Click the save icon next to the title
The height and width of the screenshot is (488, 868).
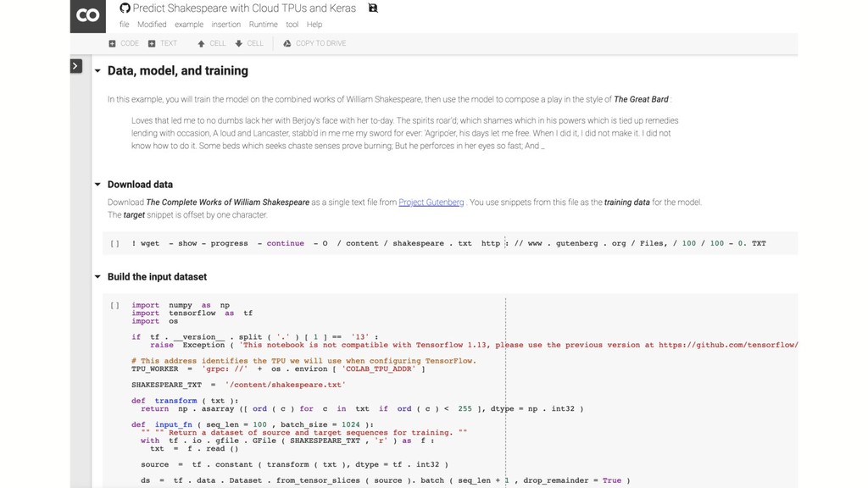373,8
